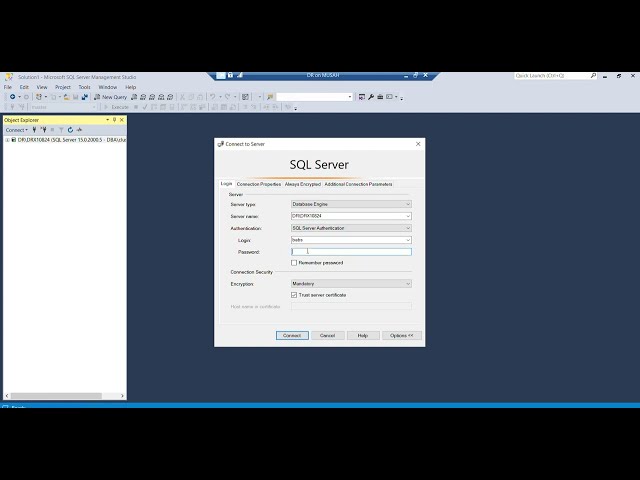Open the Object Explorer window position dropdown
The height and width of the screenshot is (480, 640).
tap(107, 120)
